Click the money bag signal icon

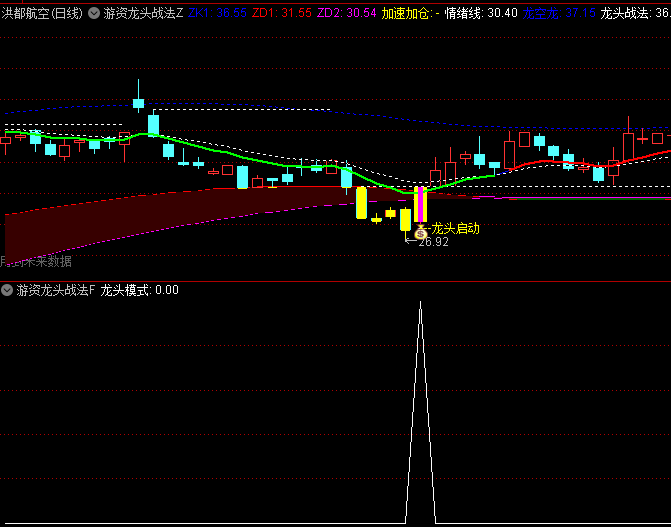(x=421, y=232)
